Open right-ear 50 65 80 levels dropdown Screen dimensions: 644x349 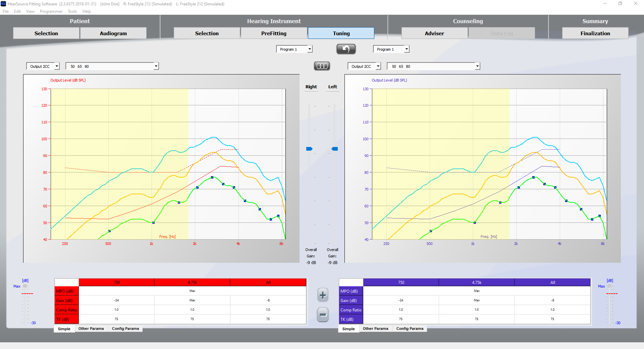pyautogui.click(x=112, y=66)
